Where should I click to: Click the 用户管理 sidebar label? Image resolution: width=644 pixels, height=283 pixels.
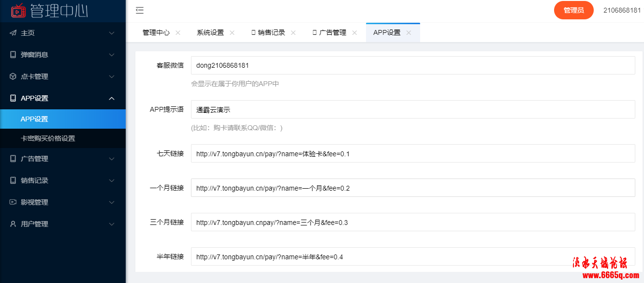[34, 224]
